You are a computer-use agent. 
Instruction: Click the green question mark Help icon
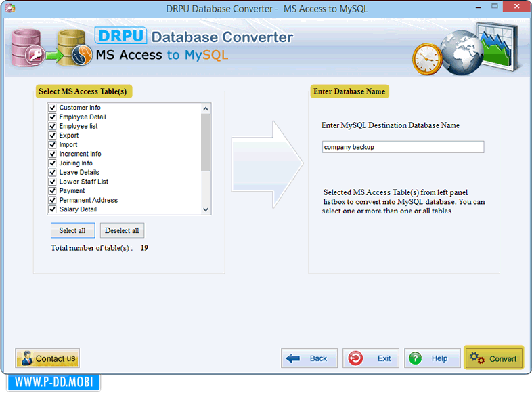click(416, 358)
